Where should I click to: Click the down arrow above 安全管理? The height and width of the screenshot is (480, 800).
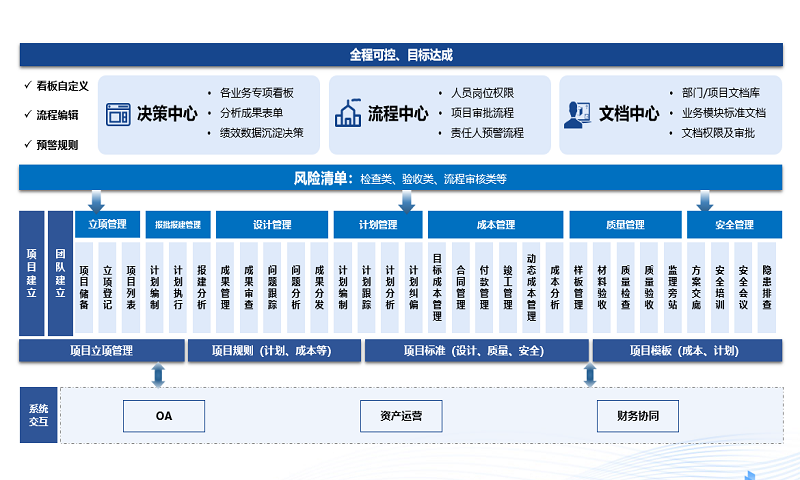click(x=705, y=201)
